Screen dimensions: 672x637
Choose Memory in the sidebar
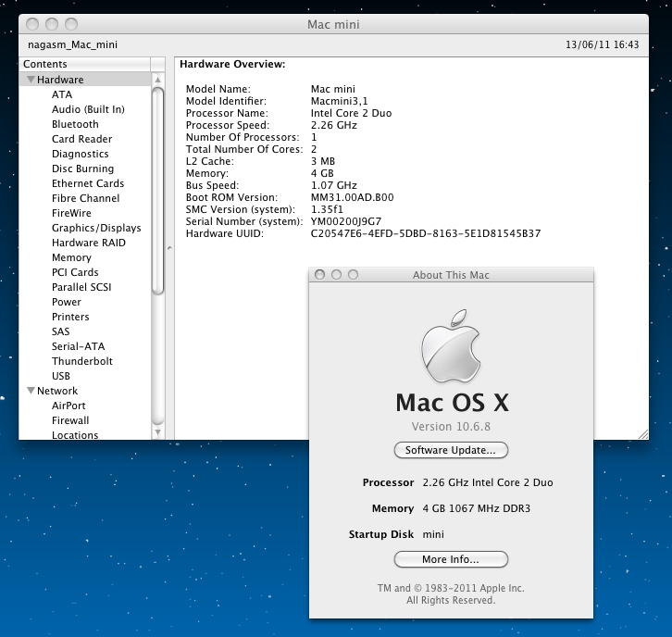71,257
